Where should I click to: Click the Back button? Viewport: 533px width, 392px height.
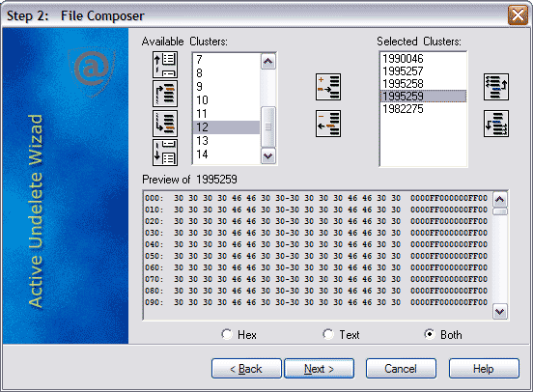[246, 368]
